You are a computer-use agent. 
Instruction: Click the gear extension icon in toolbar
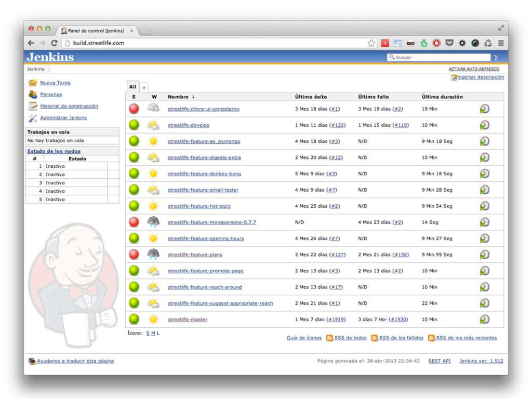click(462, 43)
